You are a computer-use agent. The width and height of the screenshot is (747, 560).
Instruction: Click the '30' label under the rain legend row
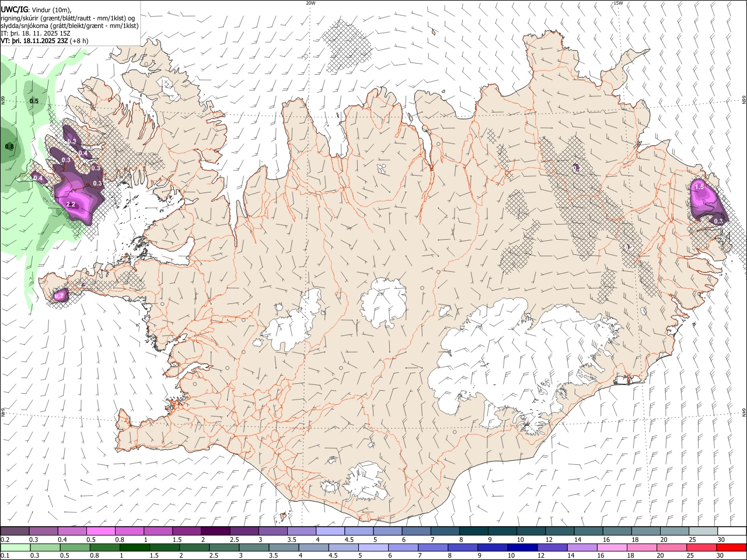(720, 556)
